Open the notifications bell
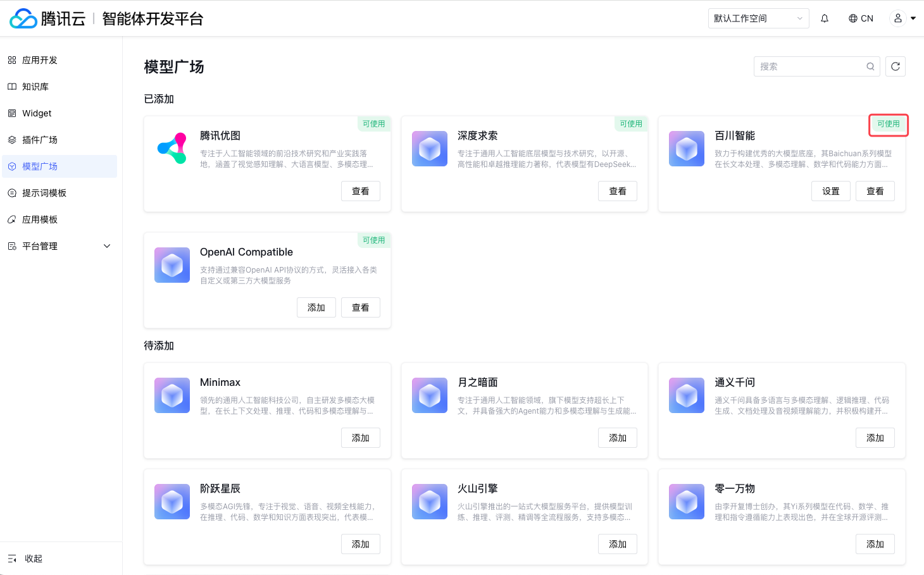The image size is (924, 575). [825, 18]
